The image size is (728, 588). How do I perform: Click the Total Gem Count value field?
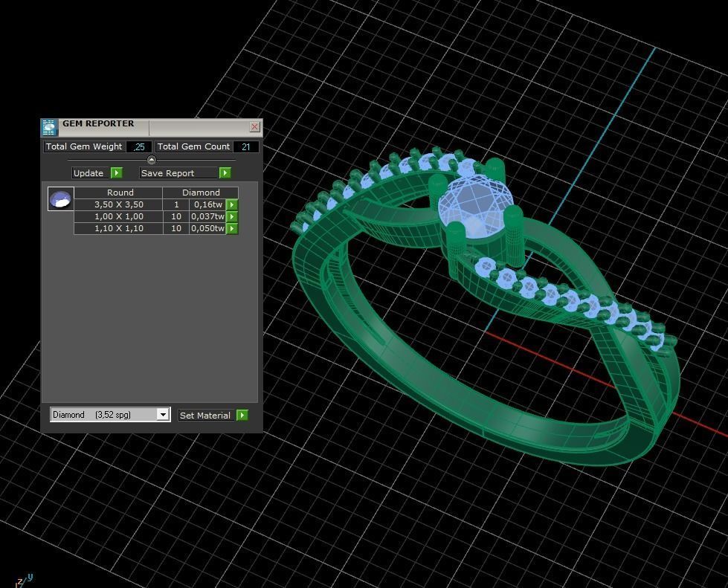(245, 146)
